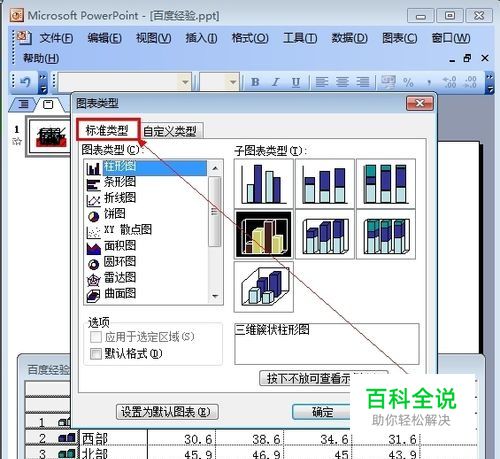Click datasheet cell 西部
Screen dimensions: 500x459
(x=113, y=439)
